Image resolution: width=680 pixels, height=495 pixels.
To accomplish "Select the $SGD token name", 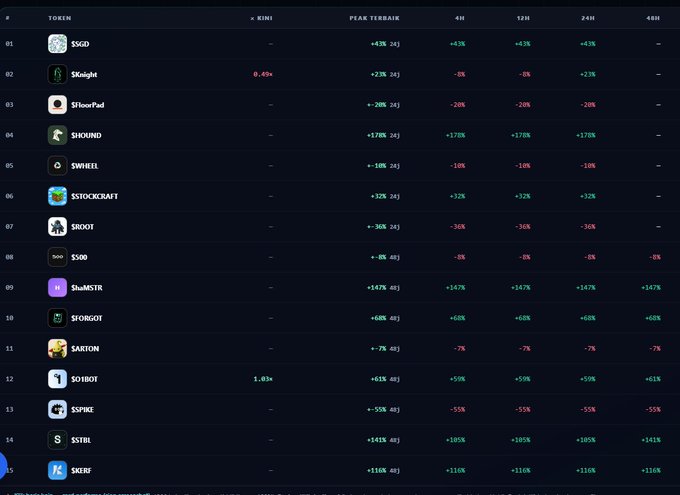I will click(80, 44).
